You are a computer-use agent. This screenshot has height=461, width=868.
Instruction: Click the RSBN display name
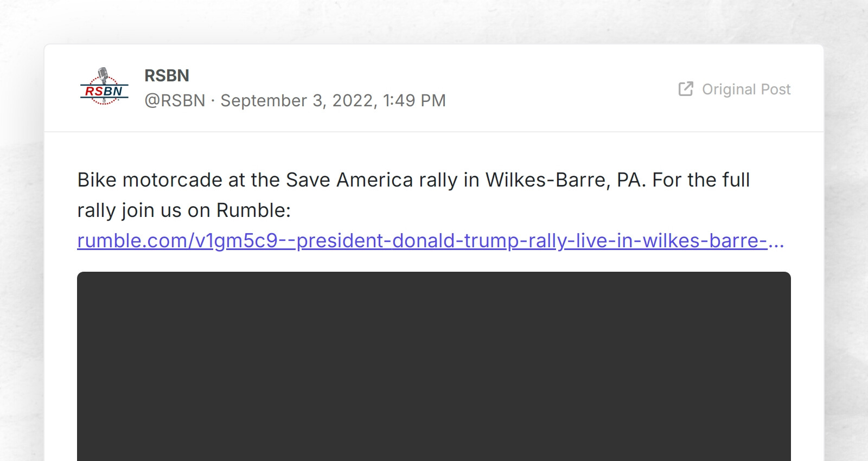(166, 75)
